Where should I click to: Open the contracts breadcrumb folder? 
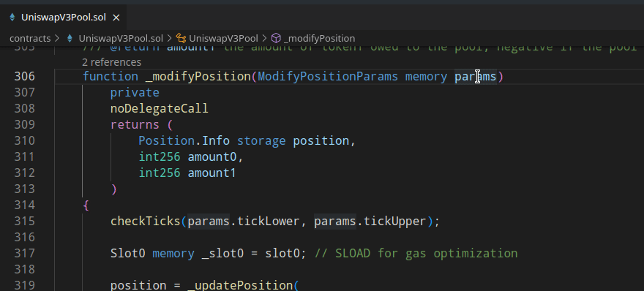click(30, 39)
